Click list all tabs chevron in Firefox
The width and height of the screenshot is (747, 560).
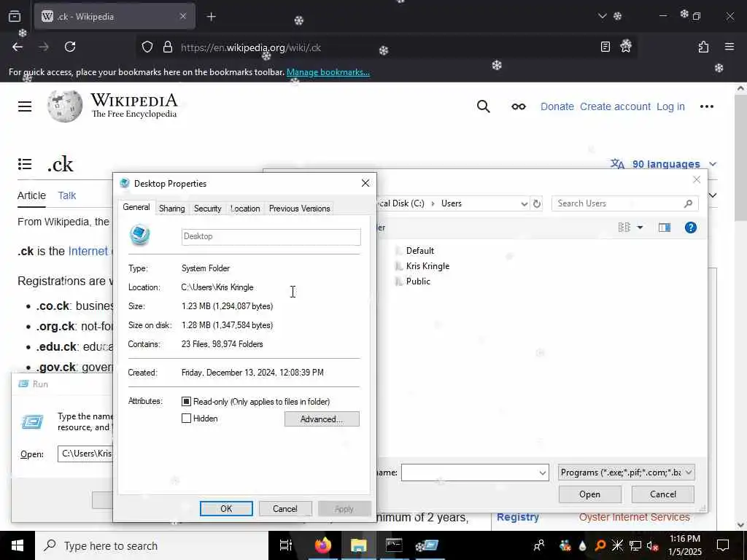point(602,16)
